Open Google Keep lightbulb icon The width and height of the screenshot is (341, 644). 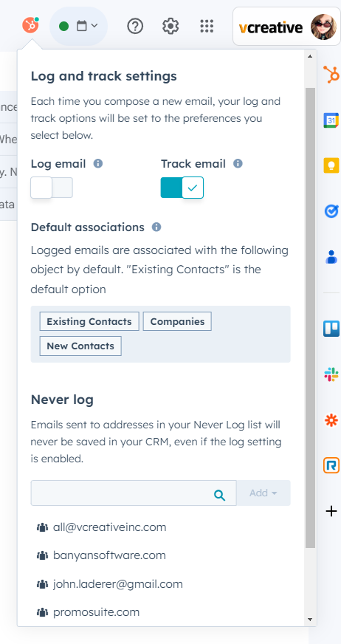331,165
